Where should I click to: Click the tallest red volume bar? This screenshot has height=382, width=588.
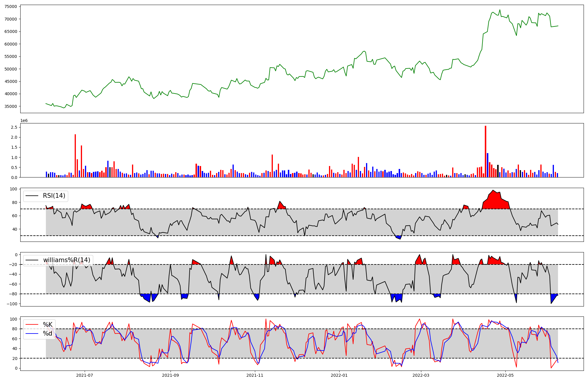[485, 151]
